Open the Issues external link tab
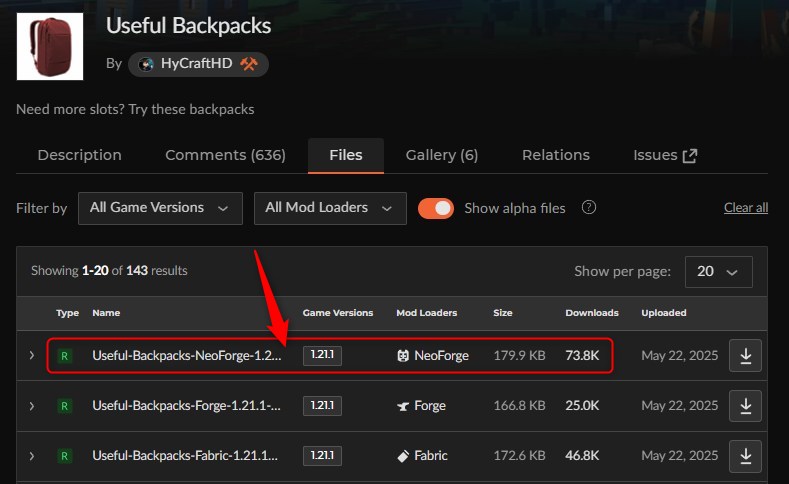The width and height of the screenshot is (789, 484). (x=665, y=155)
